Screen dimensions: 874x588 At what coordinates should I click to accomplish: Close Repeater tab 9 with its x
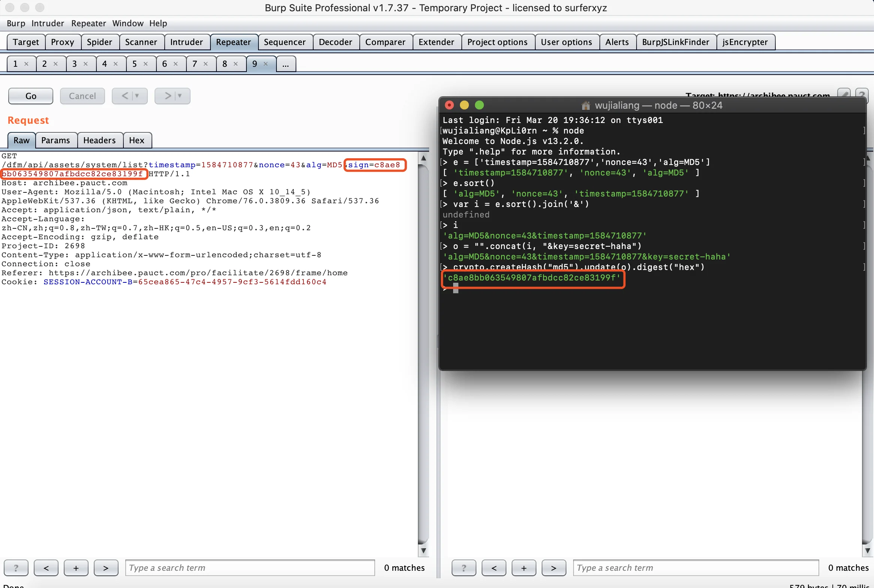[x=266, y=64]
